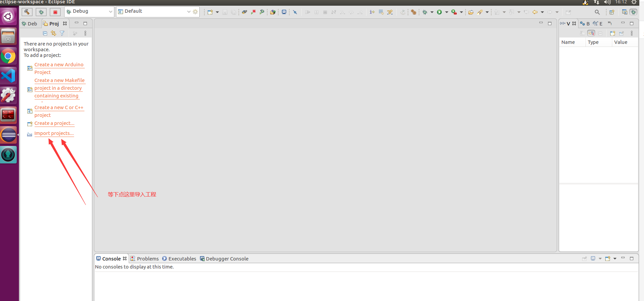Image resolution: width=644 pixels, height=301 pixels.
Task: Open the Variables view menu dots
Action: [632, 33]
